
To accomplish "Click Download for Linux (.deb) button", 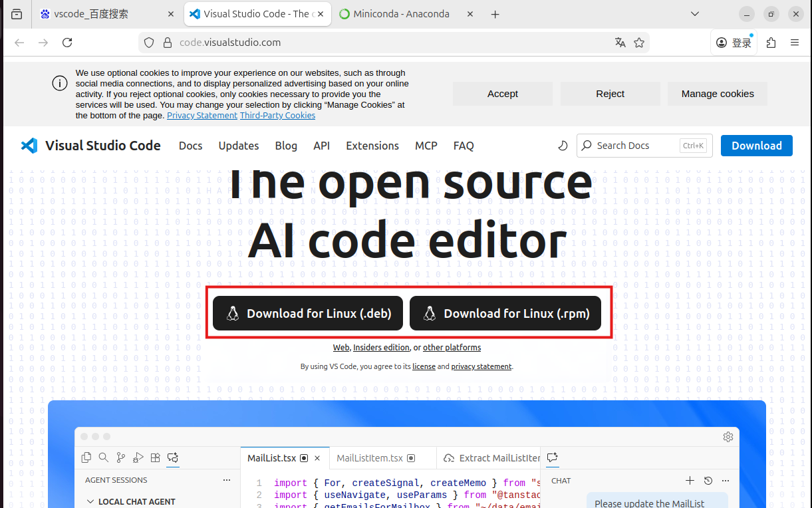I will click(x=308, y=313).
